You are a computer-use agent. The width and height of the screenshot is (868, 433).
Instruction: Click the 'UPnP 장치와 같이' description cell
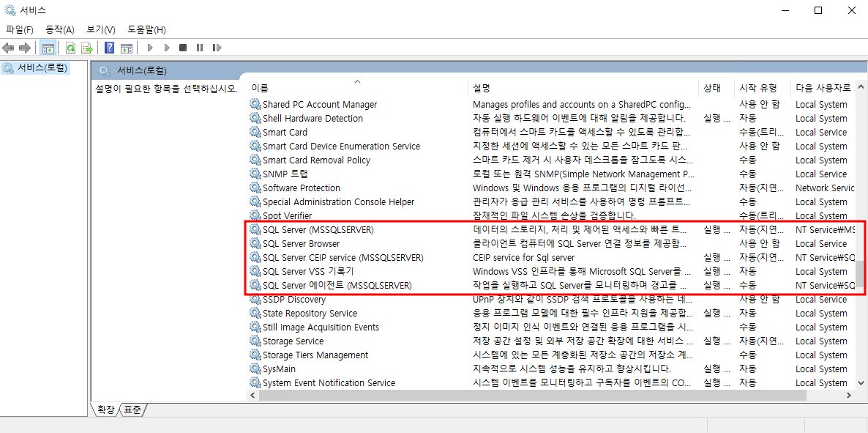[582, 300]
